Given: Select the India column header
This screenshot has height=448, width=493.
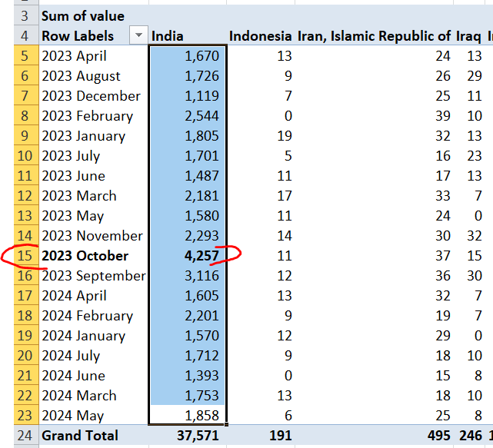Looking at the screenshot, I should [x=167, y=36].
